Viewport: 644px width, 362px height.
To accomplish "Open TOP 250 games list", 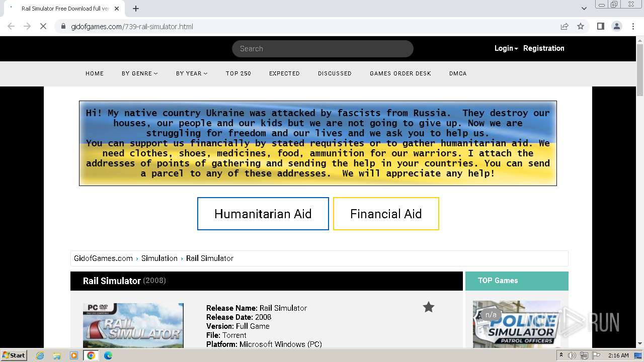I will (x=238, y=73).
